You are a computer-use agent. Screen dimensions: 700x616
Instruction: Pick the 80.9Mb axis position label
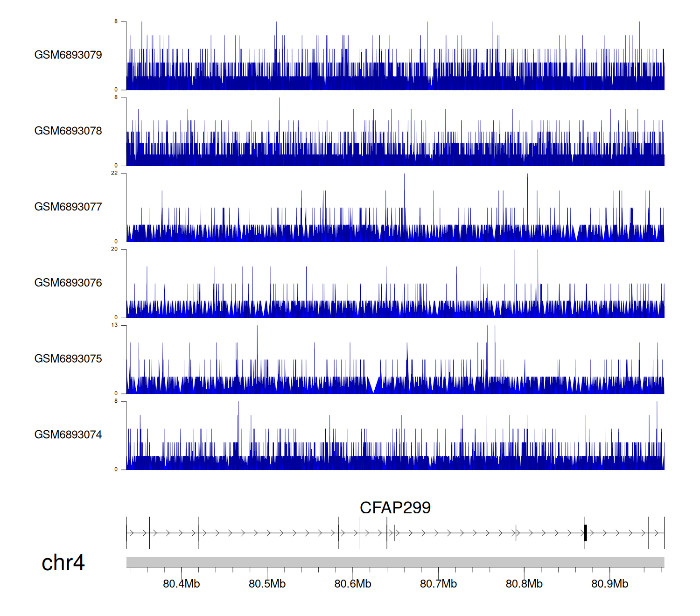[x=609, y=584]
